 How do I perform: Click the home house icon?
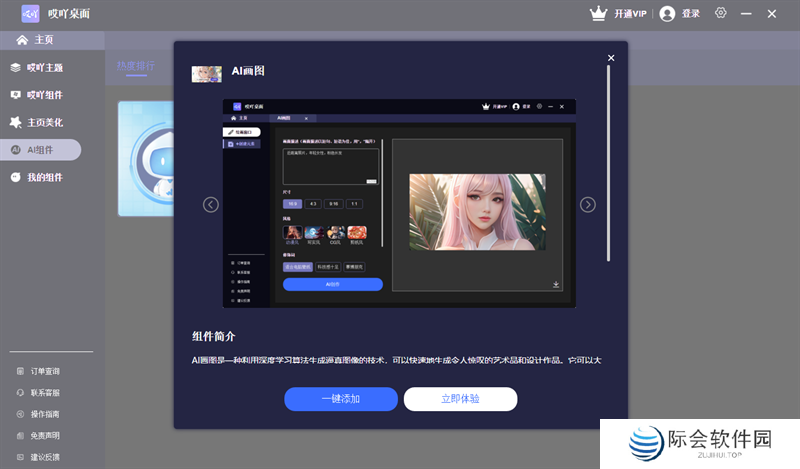tap(22, 40)
